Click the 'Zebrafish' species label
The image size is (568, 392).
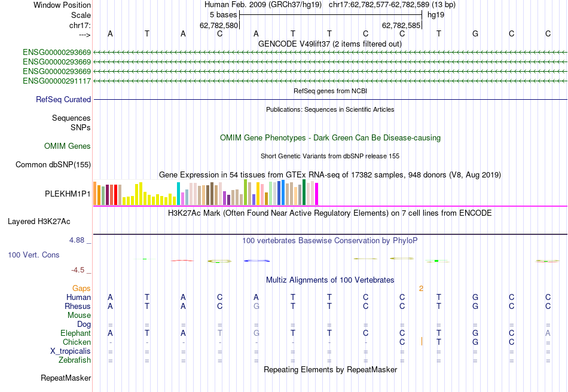75,360
